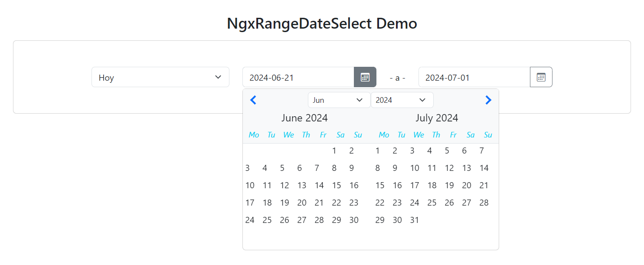Select June 26 in the calendar
Screen dimensions: 644x265
point(285,220)
